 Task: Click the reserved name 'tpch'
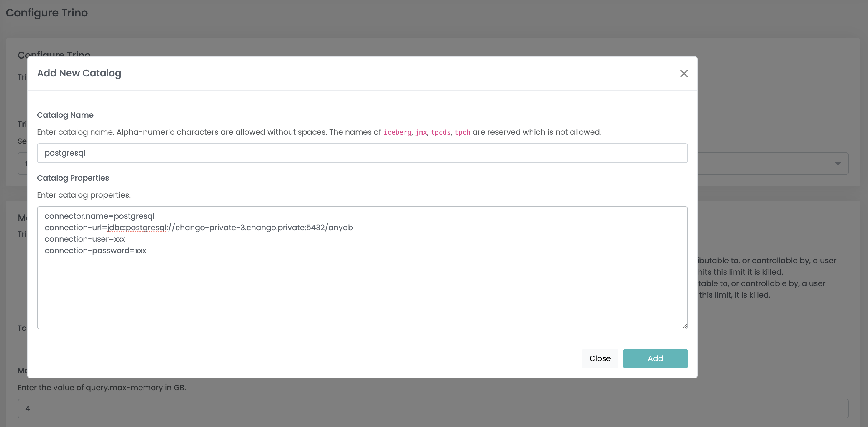click(x=462, y=132)
